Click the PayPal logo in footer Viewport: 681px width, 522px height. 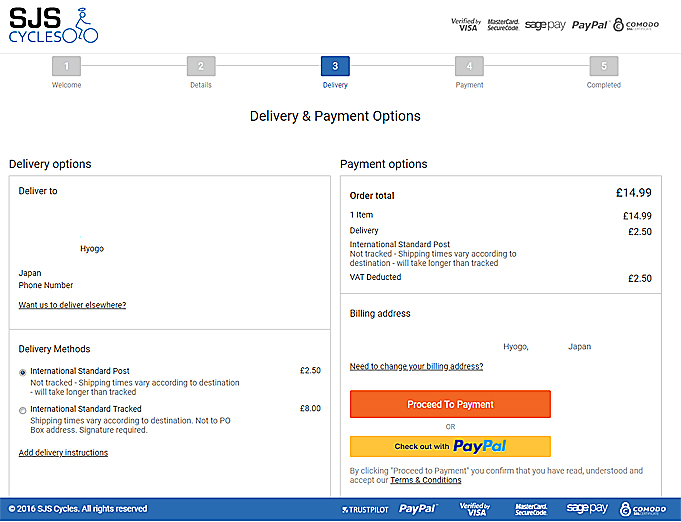pyautogui.click(x=418, y=509)
